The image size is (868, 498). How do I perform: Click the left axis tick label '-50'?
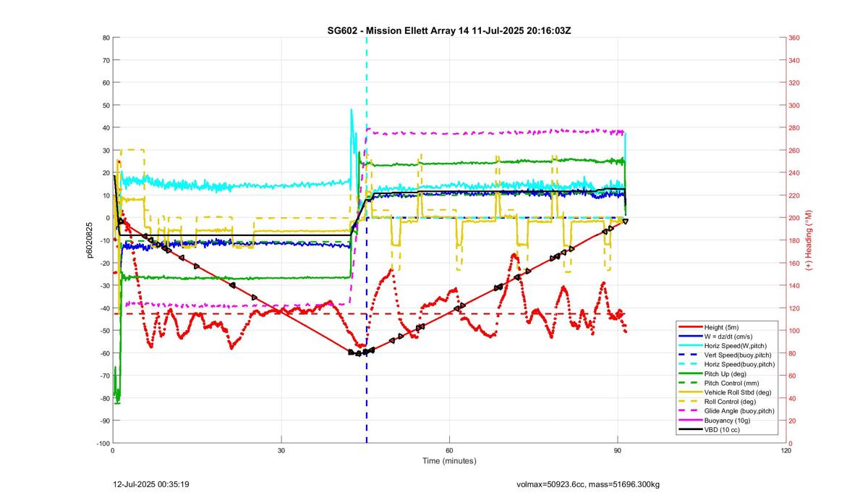pyautogui.click(x=104, y=331)
